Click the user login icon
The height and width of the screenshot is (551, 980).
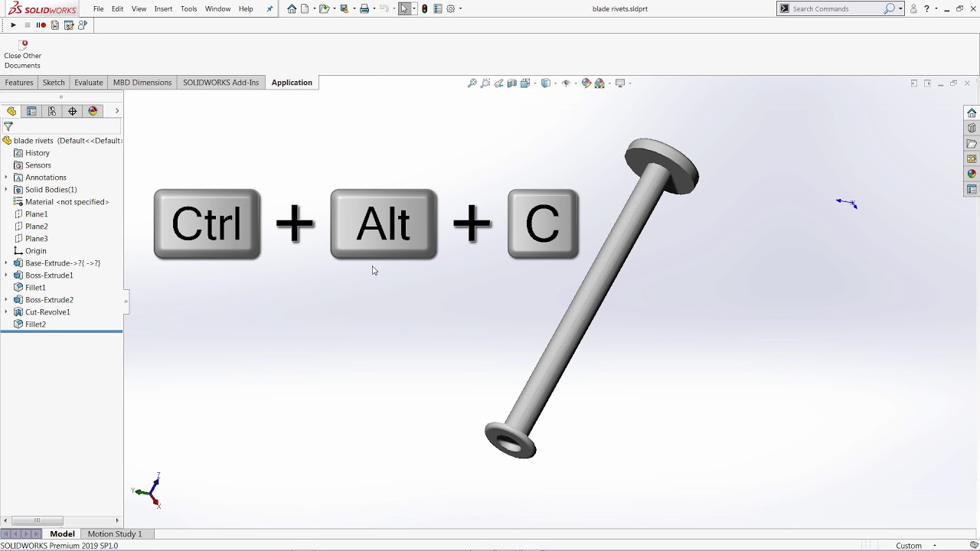(x=913, y=8)
